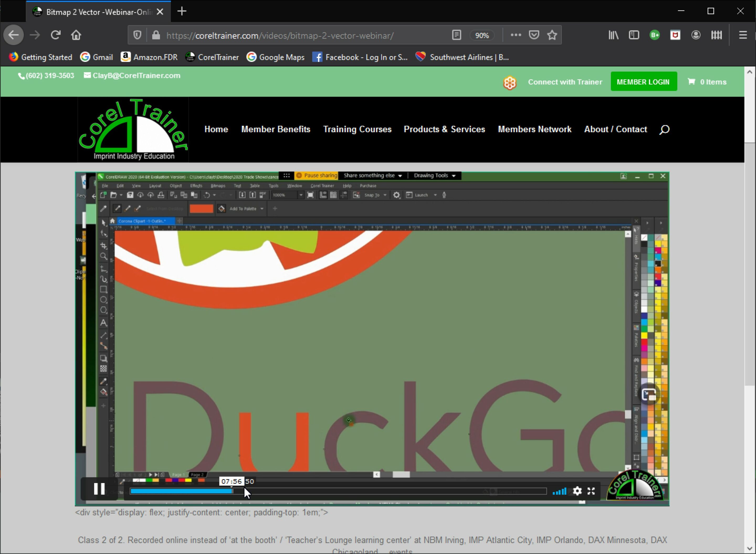Image resolution: width=756 pixels, height=554 pixels.
Task: Open the Firefox home page
Action: point(76,35)
